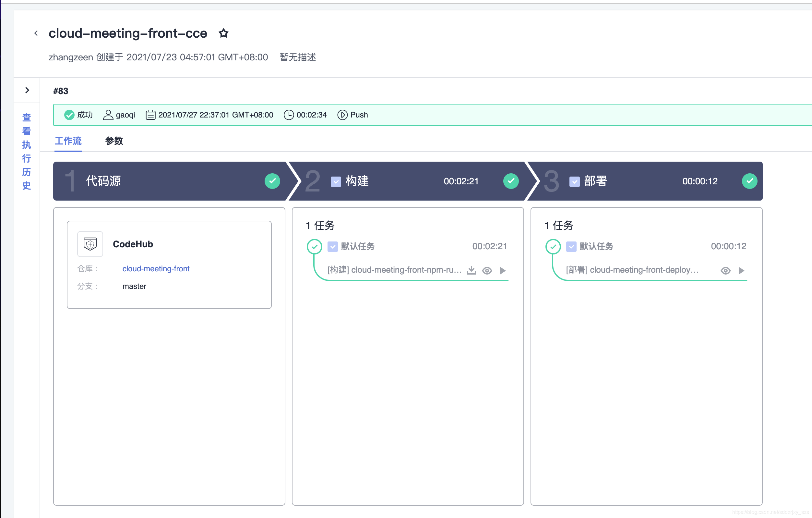Viewport: 812px width, 518px height.
Task: Toggle the deploy 默认任务 checkbox
Action: (571, 246)
